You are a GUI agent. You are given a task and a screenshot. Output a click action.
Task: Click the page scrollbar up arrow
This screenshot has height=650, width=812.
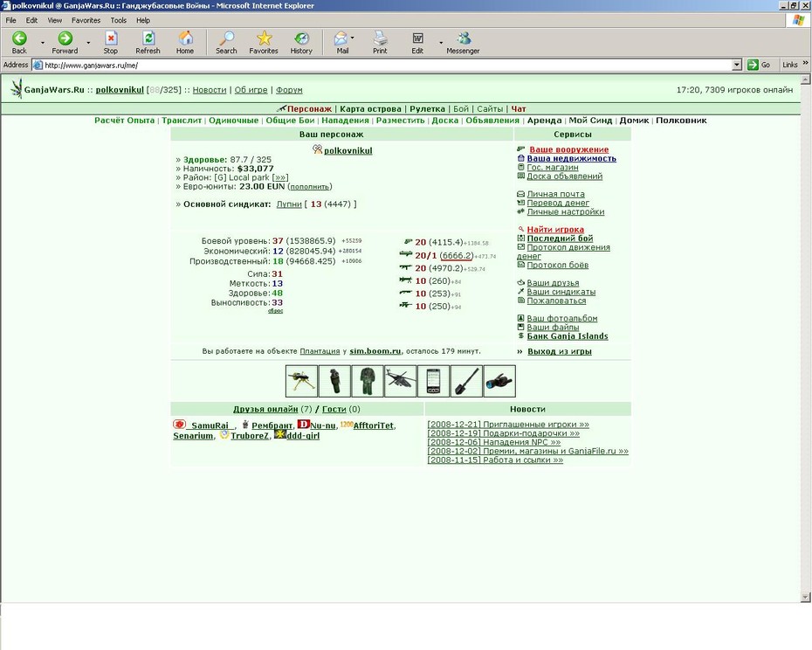[805, 80]
